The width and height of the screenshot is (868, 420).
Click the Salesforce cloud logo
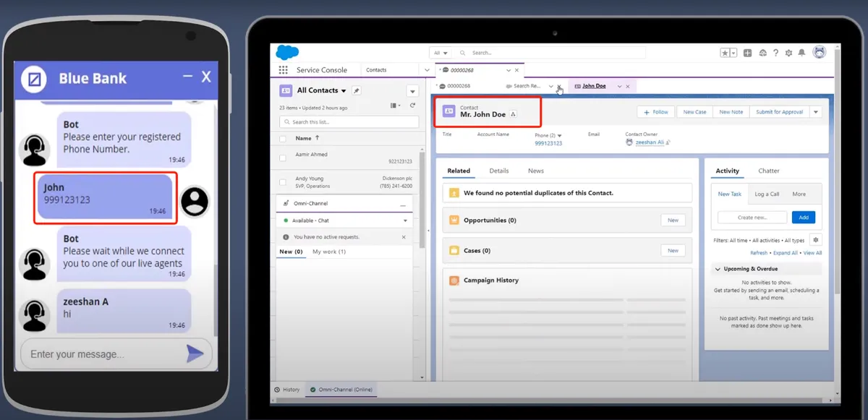(287, 52)
